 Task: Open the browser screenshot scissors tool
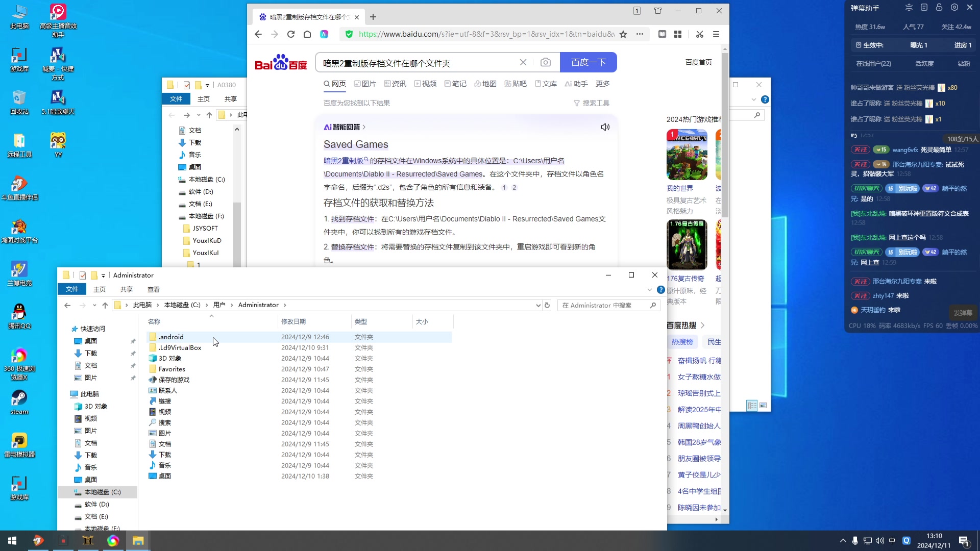tap(700, 34)
